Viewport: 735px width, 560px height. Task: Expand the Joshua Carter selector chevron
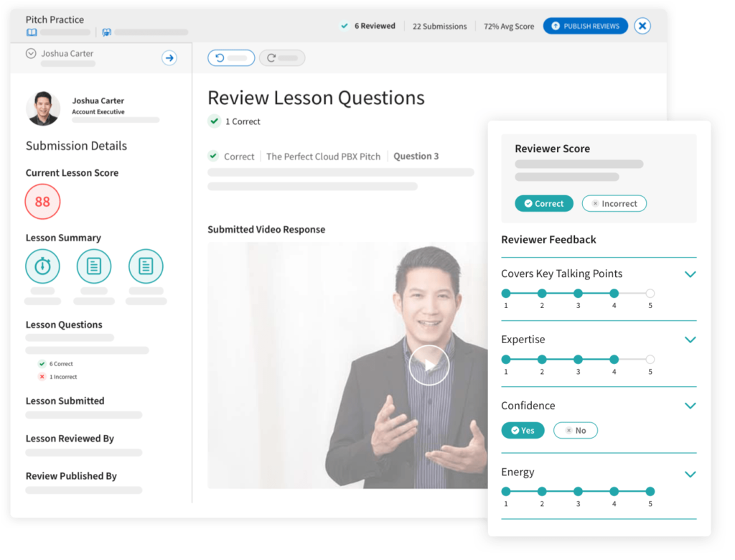(31, 53)
